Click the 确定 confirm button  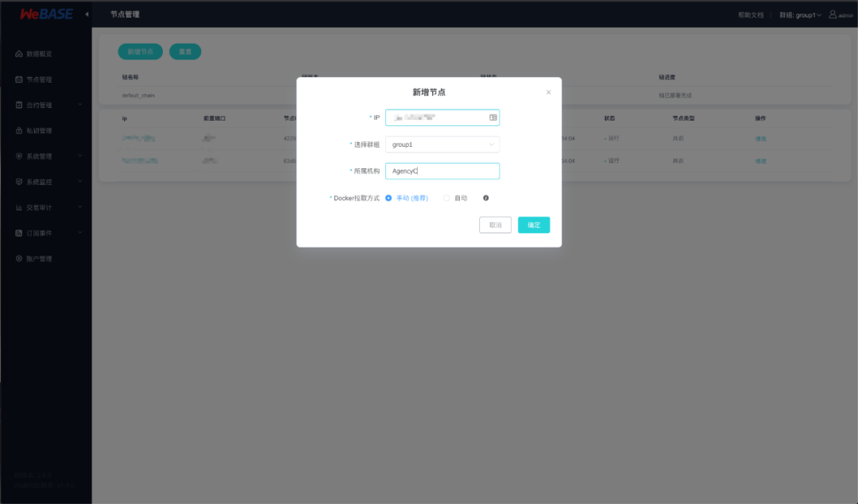(534, 225)
